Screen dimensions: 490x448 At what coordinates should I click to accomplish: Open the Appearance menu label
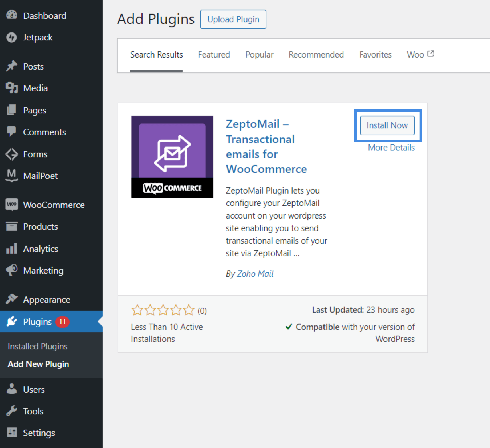(47, 300)
